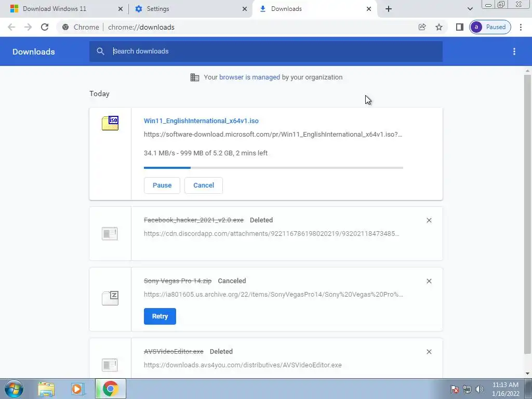This screenshot has width=532, height=399.
Task: Click the 'Canceled' status label
Action: [232, 281]
